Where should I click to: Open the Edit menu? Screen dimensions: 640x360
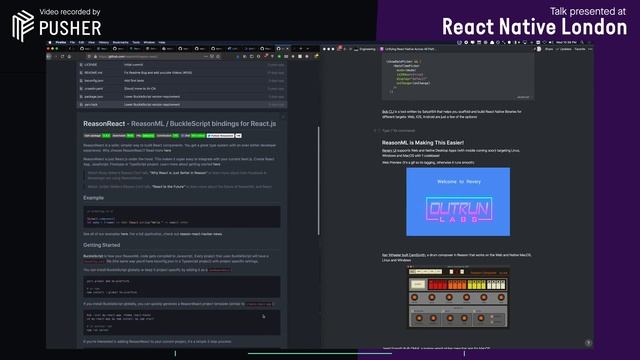(x=81, y=42)
